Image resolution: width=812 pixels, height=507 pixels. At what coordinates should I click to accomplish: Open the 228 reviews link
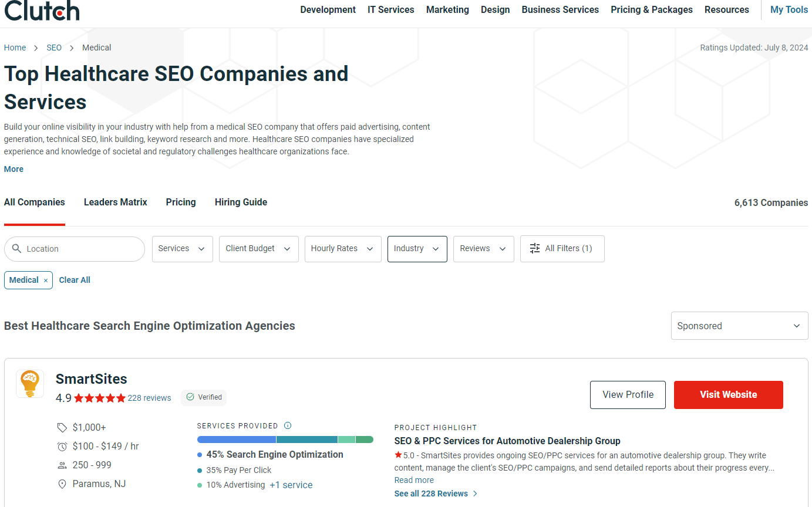pos(150,398)
